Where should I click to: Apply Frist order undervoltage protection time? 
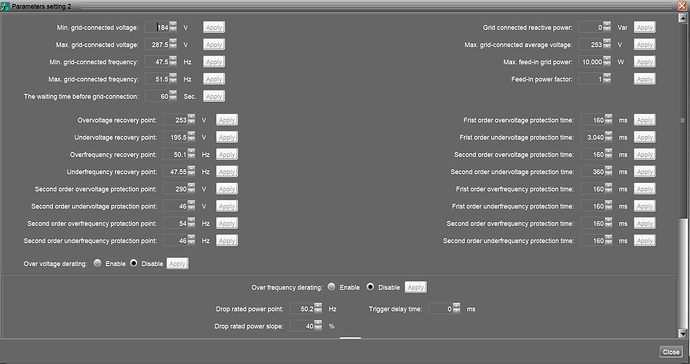pos(645,137)
